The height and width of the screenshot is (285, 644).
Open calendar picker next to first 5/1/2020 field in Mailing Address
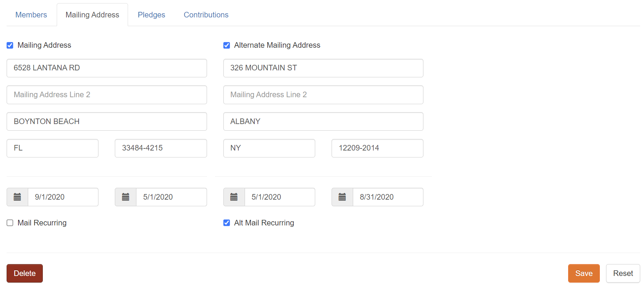tap(126, 197)
